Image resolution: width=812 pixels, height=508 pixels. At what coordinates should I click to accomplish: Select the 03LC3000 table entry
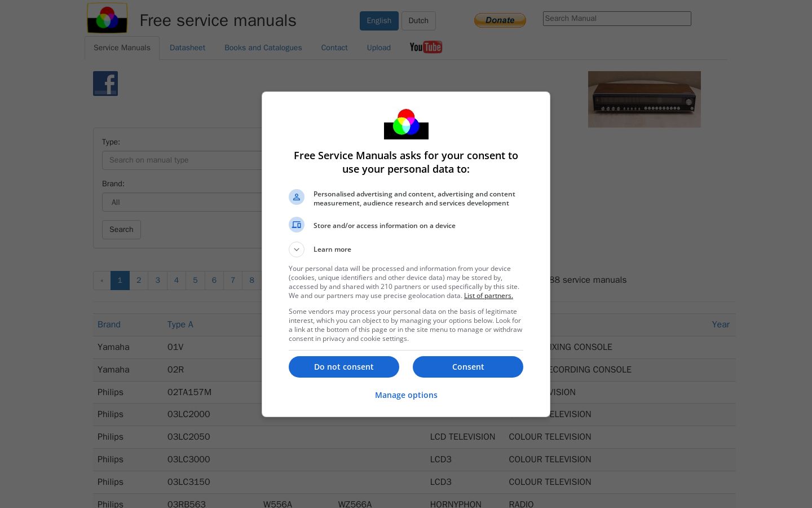coord(189,459)
